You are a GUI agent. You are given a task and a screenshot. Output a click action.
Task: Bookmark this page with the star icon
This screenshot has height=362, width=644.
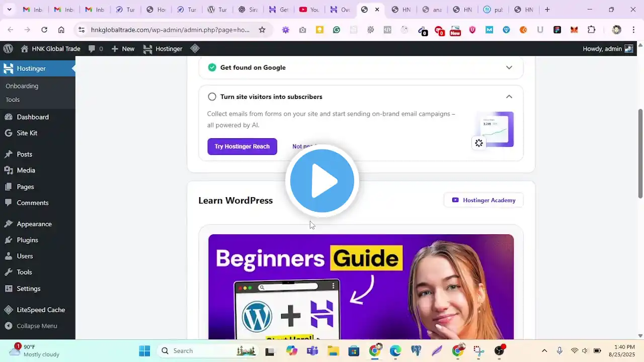(x=262, y=30)
